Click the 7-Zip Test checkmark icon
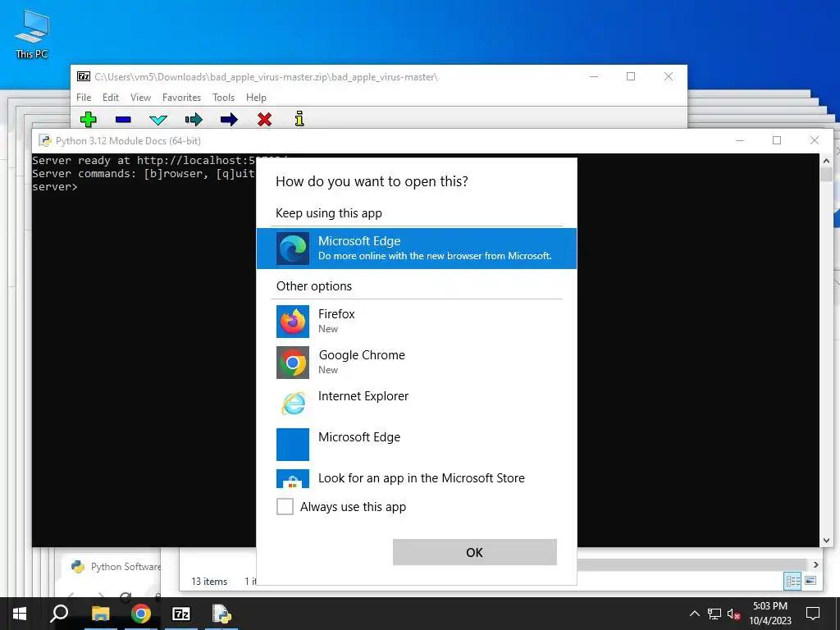This screenshot has width=840, height=630. click(158, 120)
